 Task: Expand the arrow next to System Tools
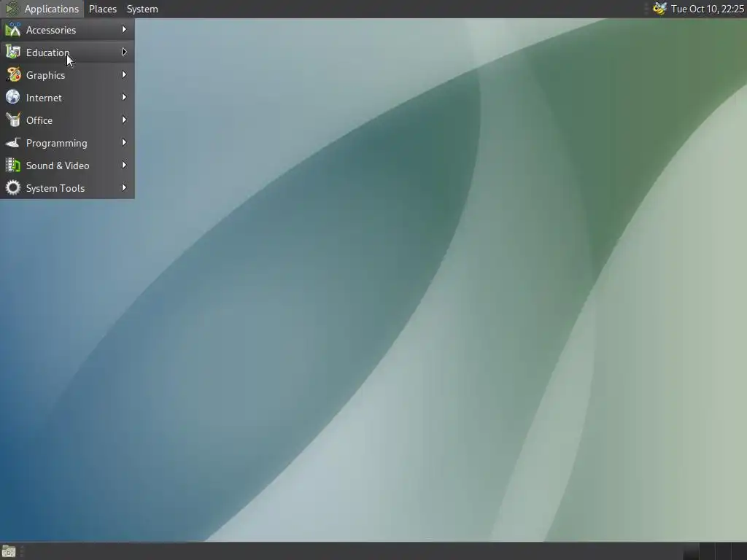tap(124, 187)
